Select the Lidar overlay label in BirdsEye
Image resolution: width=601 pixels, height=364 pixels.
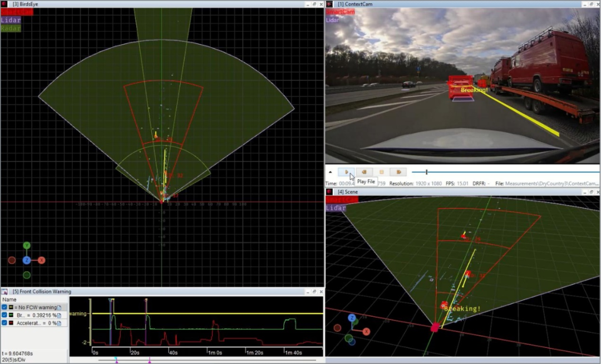[x=11, y=20]
